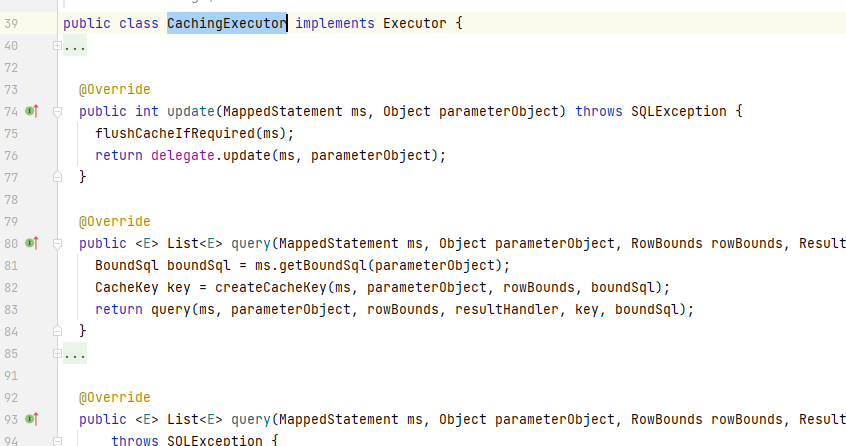Image resolution: width=846 pixels, height=446 pixels.
Task: Click the first @Override annotation above update
Action: [x=114, y=90]
